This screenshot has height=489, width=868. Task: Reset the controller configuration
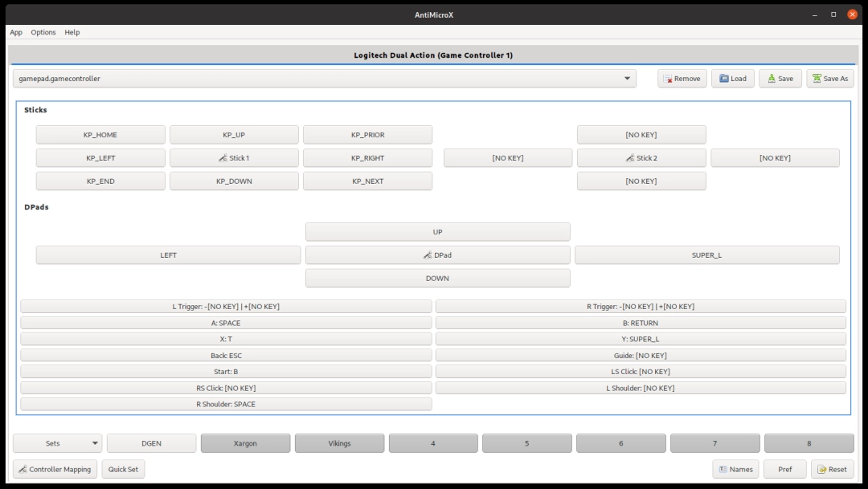[832, 469]
